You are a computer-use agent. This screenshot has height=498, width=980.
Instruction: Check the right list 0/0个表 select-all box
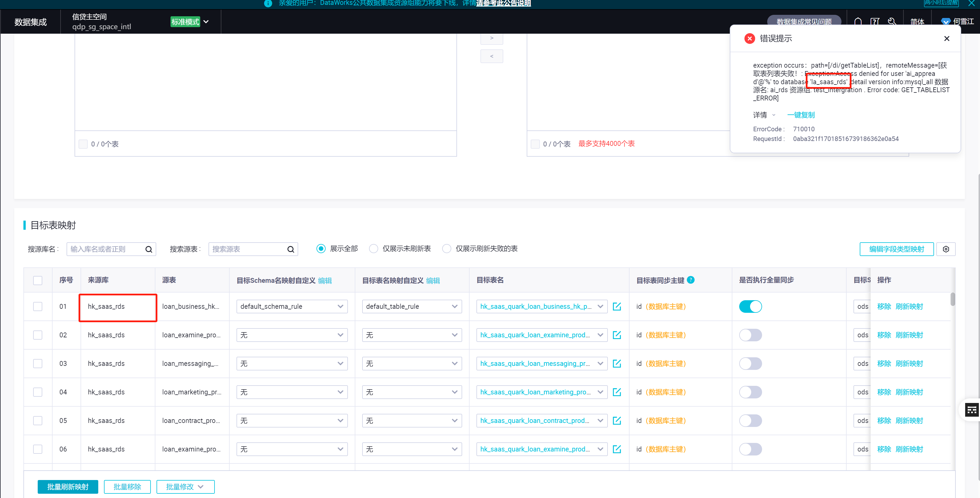pyautogui.click(x=535, y=144)
